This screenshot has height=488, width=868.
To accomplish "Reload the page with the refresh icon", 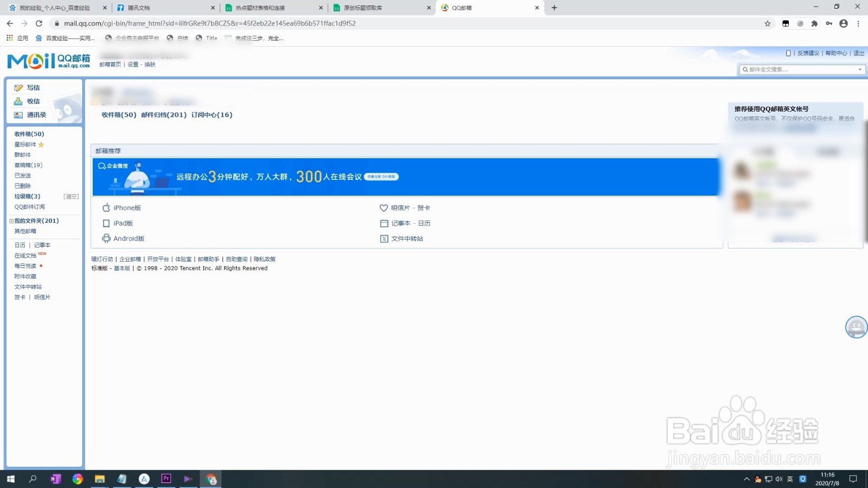I will click(39, 23).
